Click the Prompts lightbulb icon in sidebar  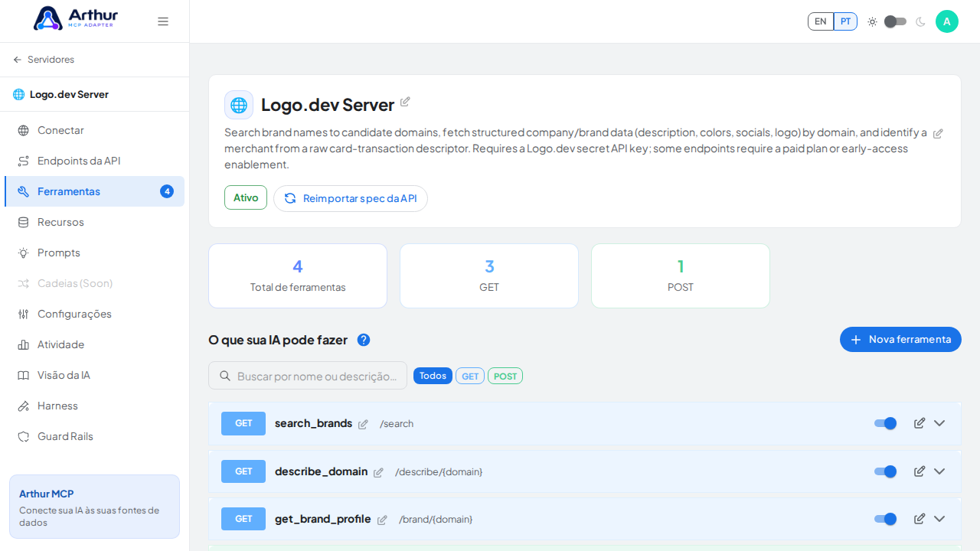pos(24,253)
